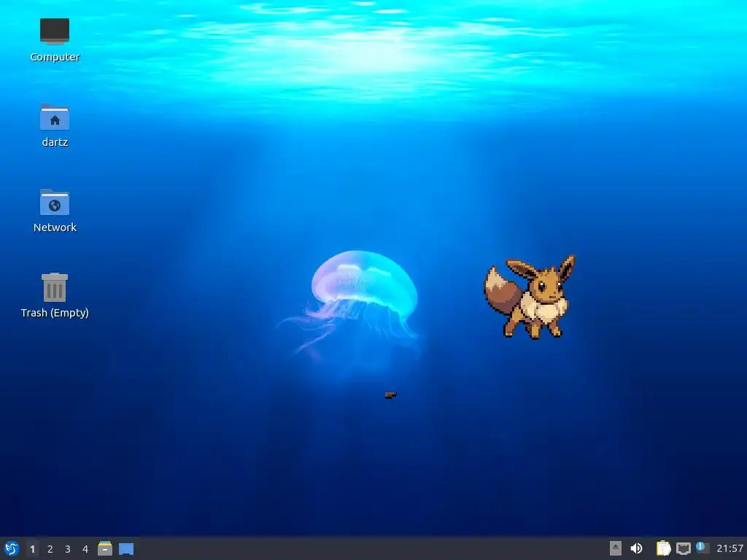
Task: Open the 21:57 clock calendar
Action: (x=729, y=548)
